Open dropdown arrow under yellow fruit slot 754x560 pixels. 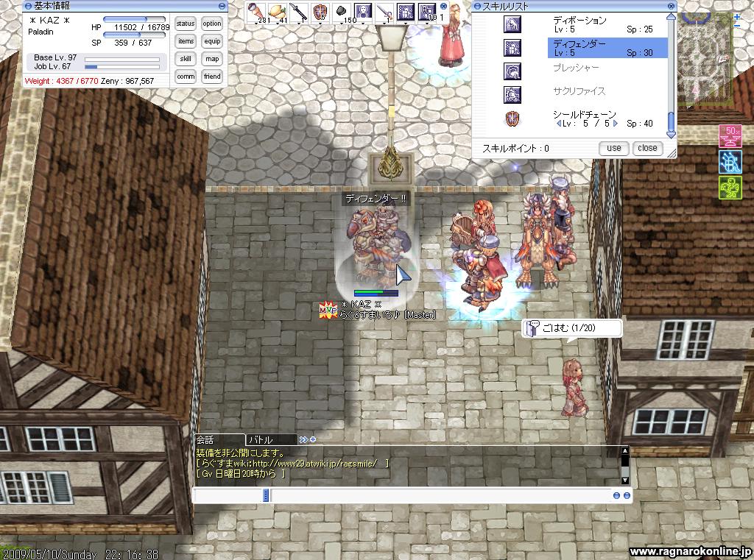[x=278, y=22]
